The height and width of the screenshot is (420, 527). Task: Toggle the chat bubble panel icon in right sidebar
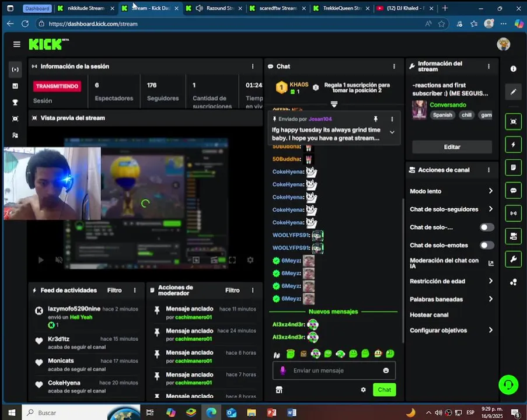click(x=513, y=190)
